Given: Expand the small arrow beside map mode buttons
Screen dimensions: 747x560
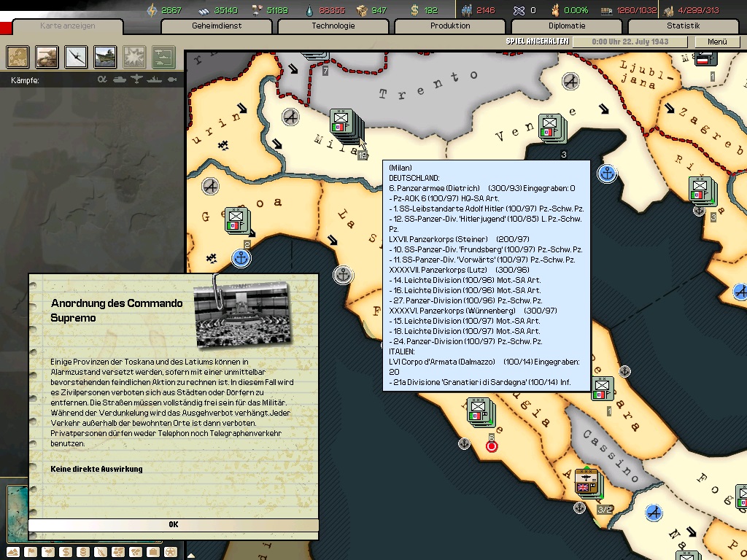Looking at the screenshot, I should pyautogui.click(x=192, y=555).
